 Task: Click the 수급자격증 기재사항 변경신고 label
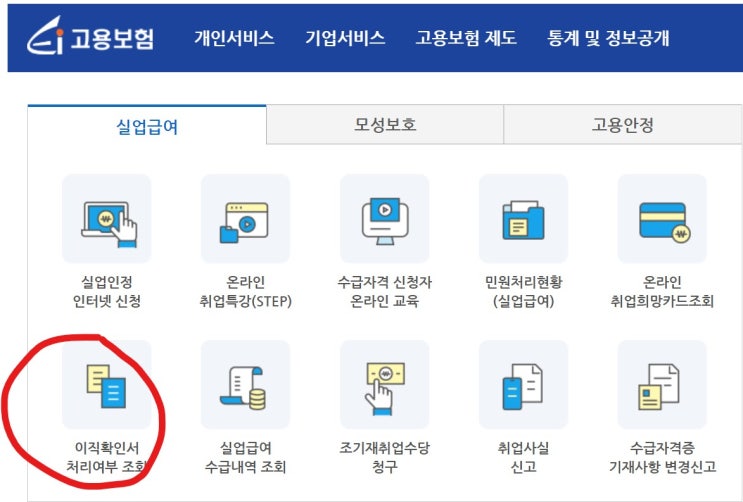point(662,457)
